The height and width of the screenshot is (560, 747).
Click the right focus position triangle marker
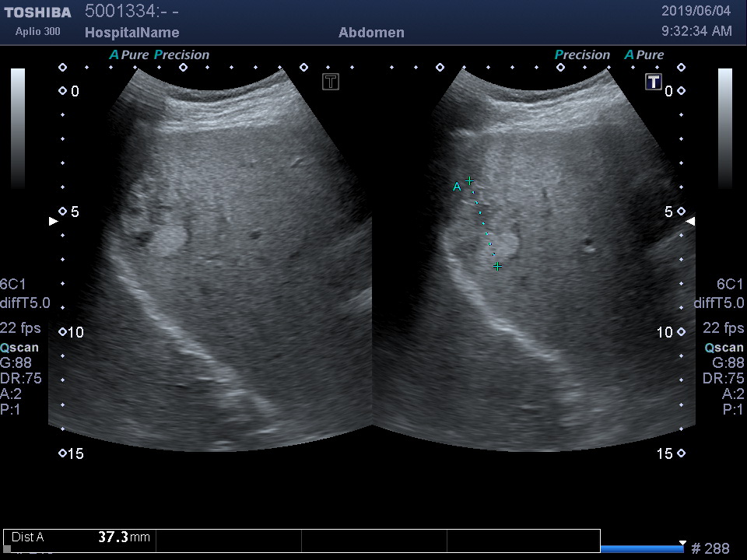(690, 222)
